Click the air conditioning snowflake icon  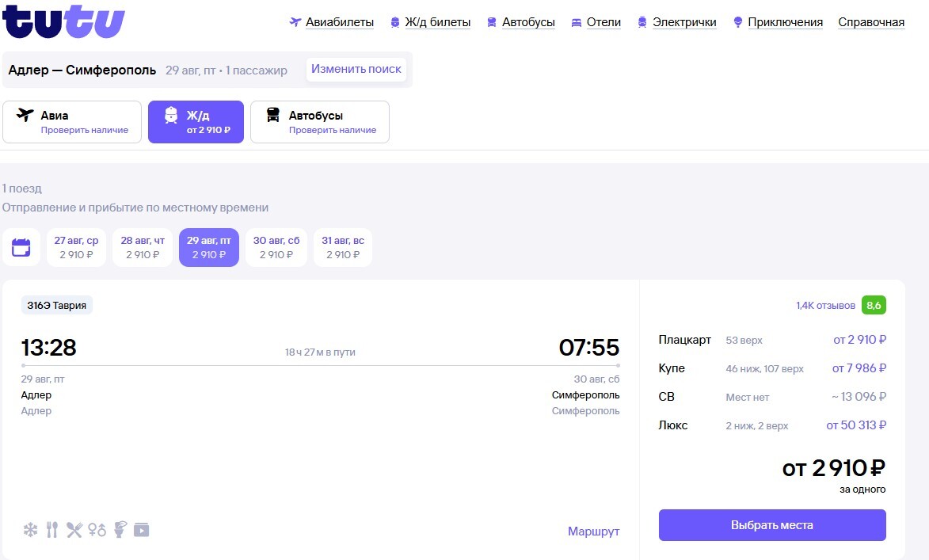click(x=30, y=530)
